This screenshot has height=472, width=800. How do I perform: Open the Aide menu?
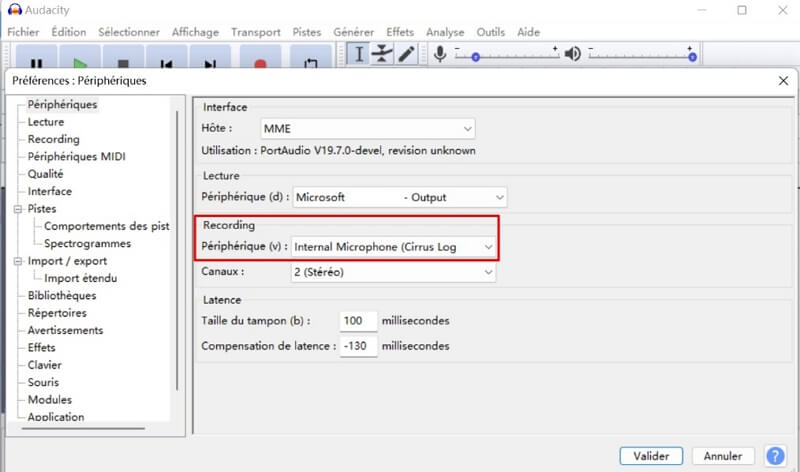[x=529, y=32]
